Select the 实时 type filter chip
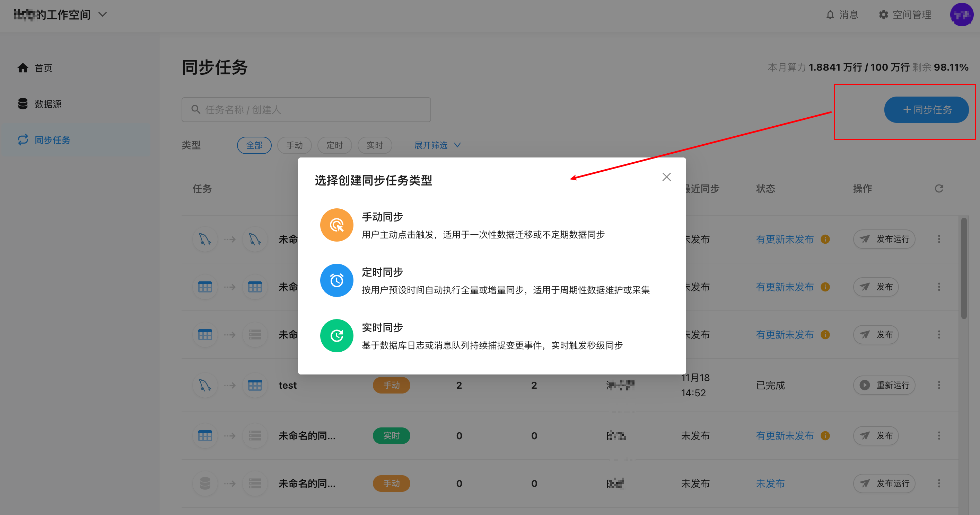This screenshot has height=515, width=980. pos(374,145)
